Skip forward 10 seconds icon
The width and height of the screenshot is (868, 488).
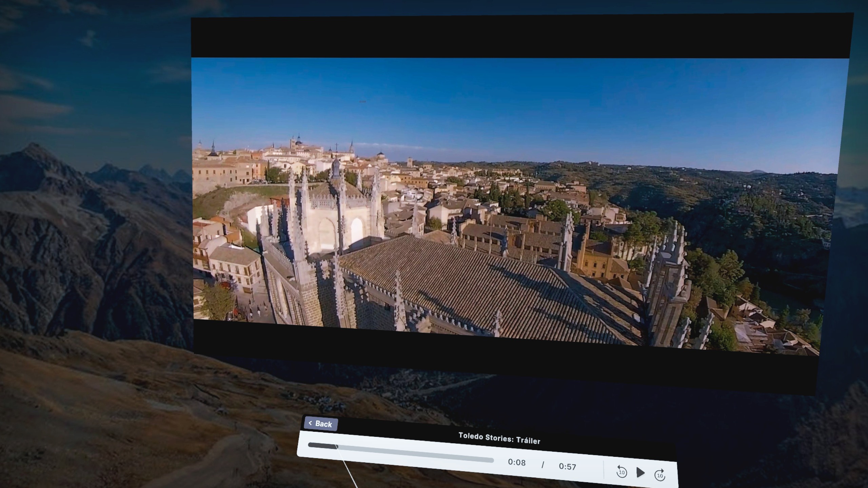pos(660,474)
